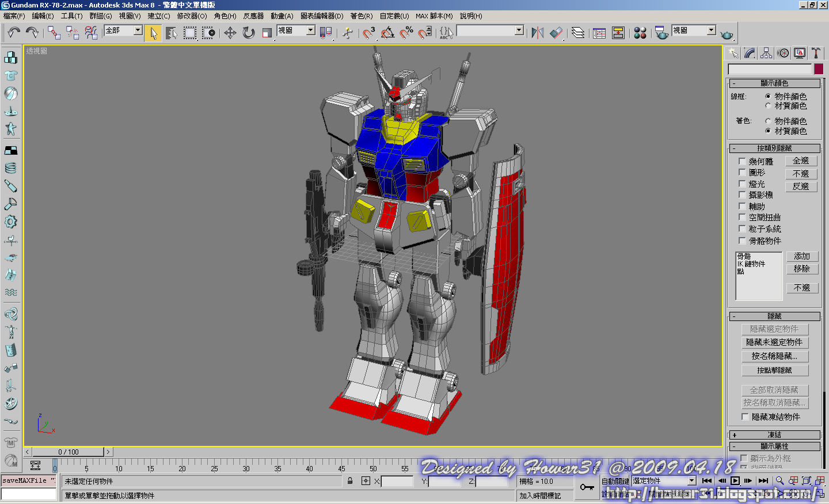Click the Undo arrow icon in toolbar
This screenshot has width=829, height=504.
point(14,32)
